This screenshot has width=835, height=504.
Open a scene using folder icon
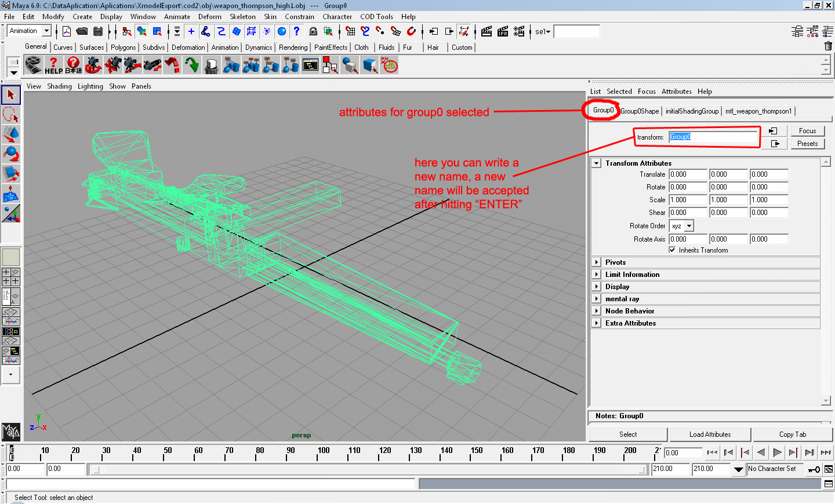click(x=82, y=31)
